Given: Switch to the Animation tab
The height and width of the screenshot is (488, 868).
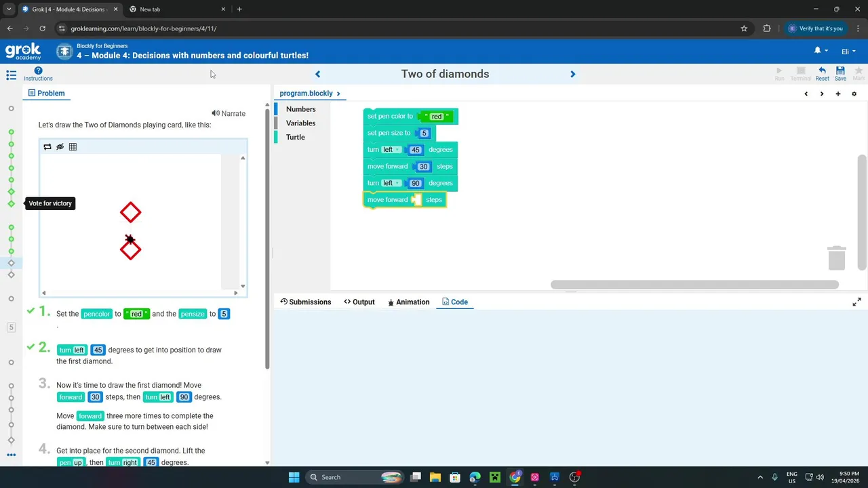Looking at the screenshot, I should pos(408,302).
